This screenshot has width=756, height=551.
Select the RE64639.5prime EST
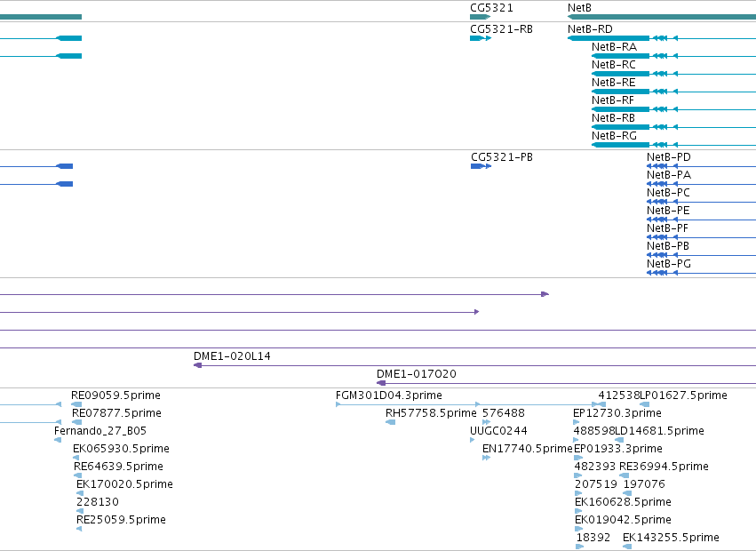coord(118,467)
